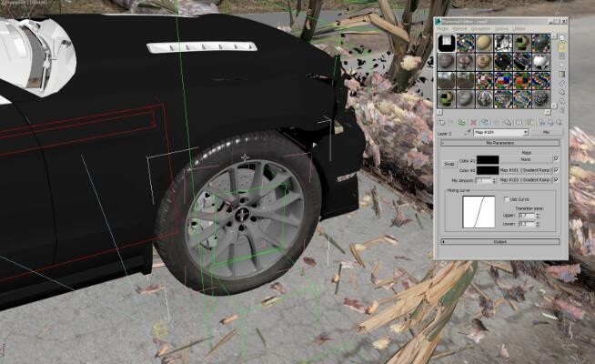Click the Video Color Check icon

pyautogui.click(x=562, y=74)
